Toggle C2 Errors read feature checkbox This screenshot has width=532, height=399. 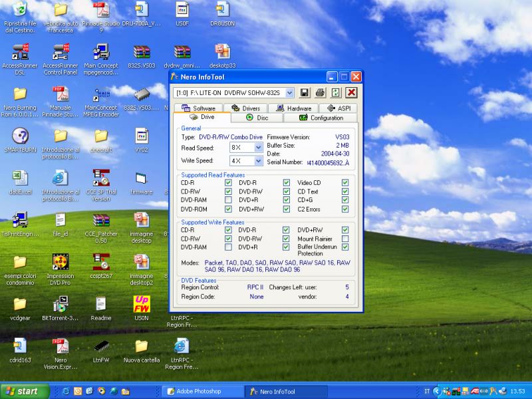(x=345, y=209)
